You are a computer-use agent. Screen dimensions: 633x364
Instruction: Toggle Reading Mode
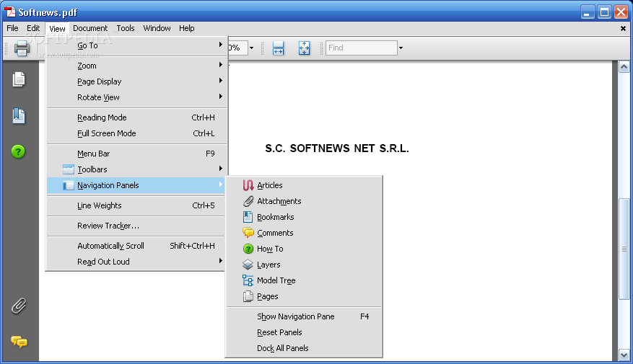click(x=136, y=117)
